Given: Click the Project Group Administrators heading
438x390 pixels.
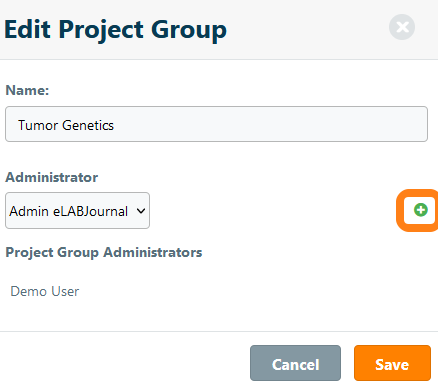Looking at the screenshot, I should click(104, 252).
